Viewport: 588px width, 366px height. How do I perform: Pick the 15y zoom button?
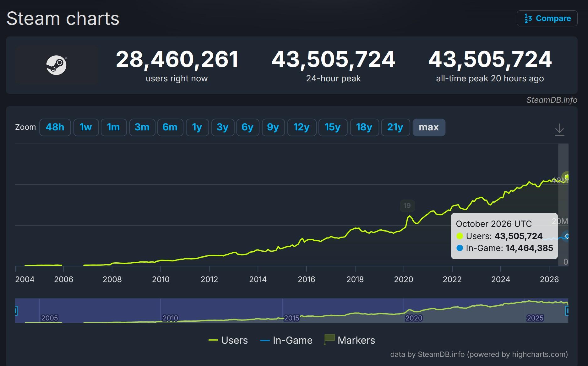(x=333, y=127)
